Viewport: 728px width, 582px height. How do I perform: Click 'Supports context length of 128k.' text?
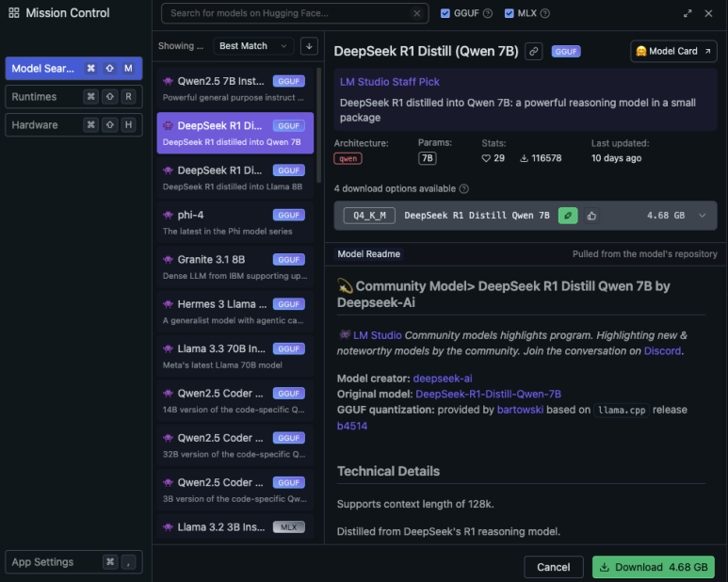[415, 504]
